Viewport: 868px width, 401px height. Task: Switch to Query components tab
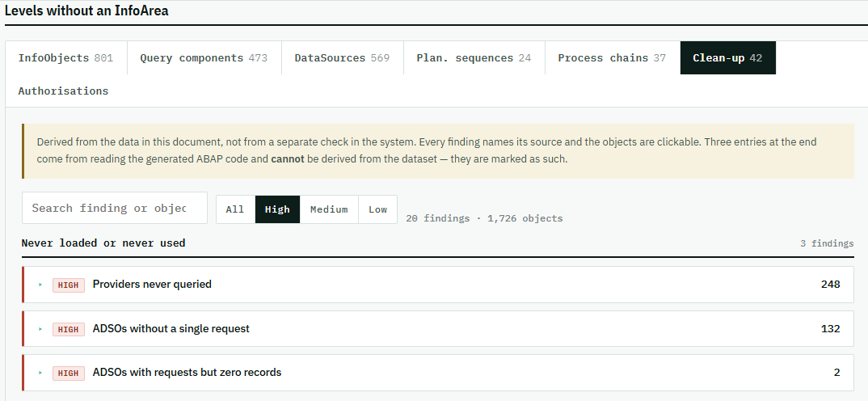coord(204,57)
